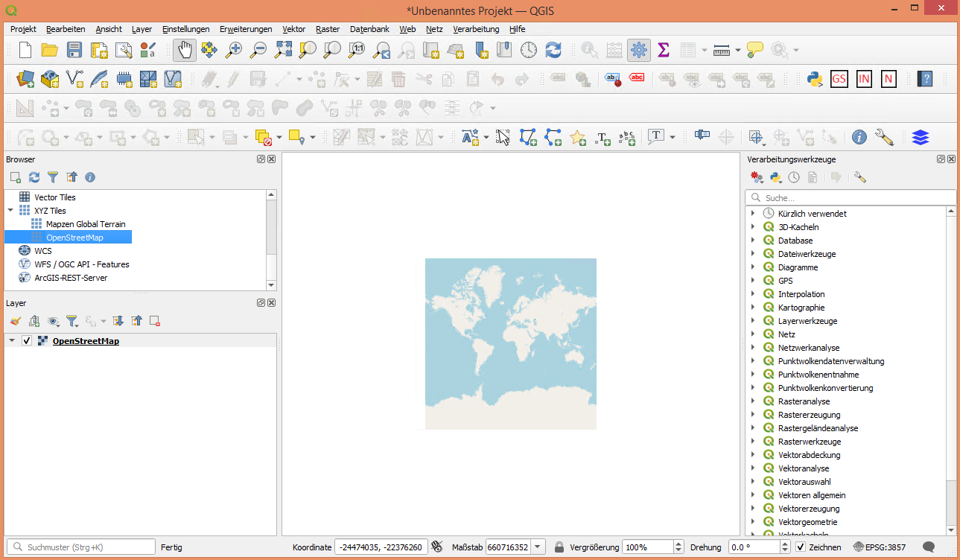
Task: Click the Suche toolbox search field
Action: point(851,197)
